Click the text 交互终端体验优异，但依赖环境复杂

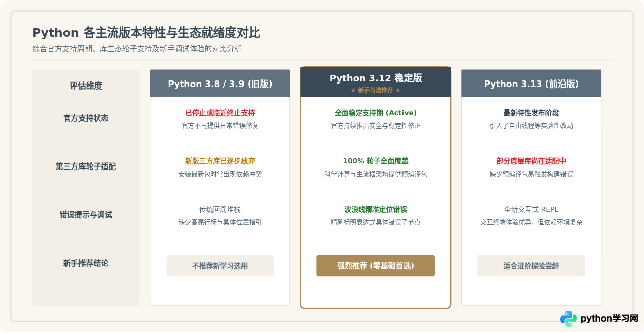[531, 222]
